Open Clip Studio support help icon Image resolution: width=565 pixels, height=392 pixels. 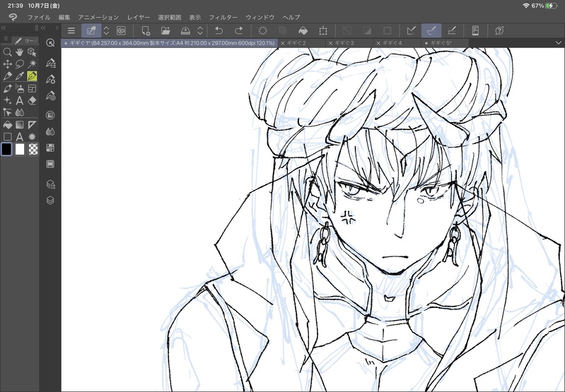point(499,30)
